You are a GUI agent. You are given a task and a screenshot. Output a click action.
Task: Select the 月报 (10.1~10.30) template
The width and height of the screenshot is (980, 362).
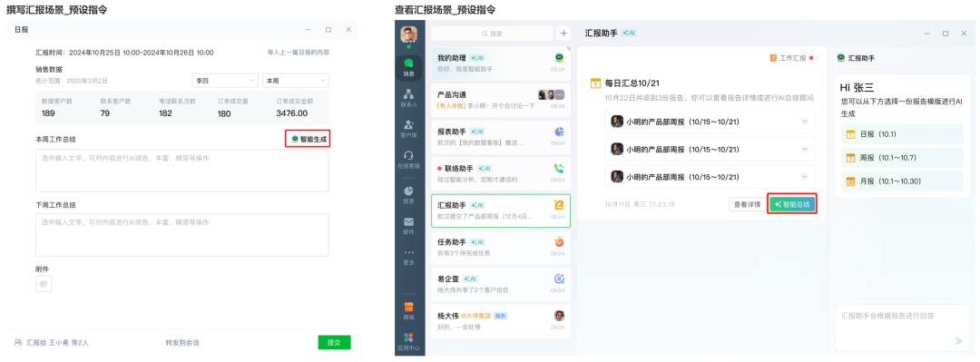902,181
